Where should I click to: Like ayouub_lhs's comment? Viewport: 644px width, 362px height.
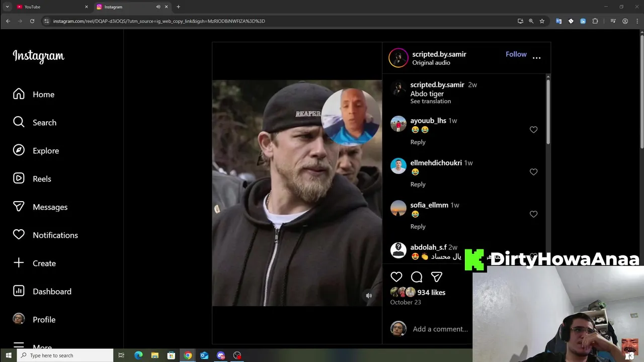534,130
